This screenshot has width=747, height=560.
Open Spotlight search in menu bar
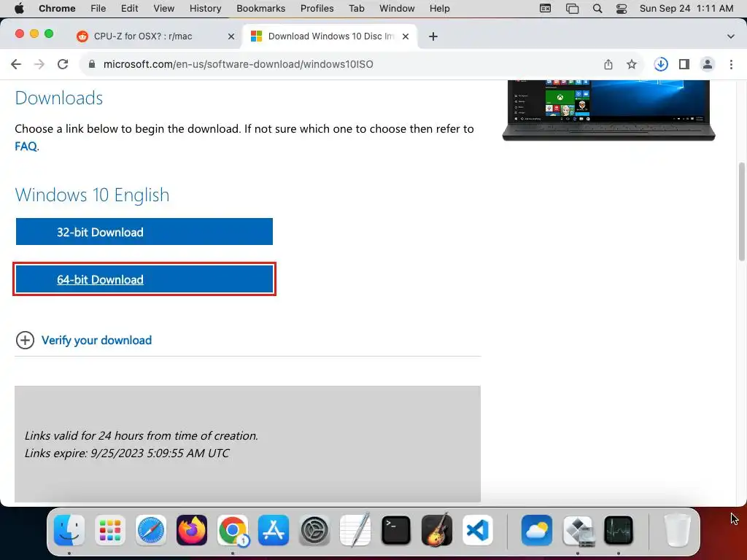(x=597, y=9)
